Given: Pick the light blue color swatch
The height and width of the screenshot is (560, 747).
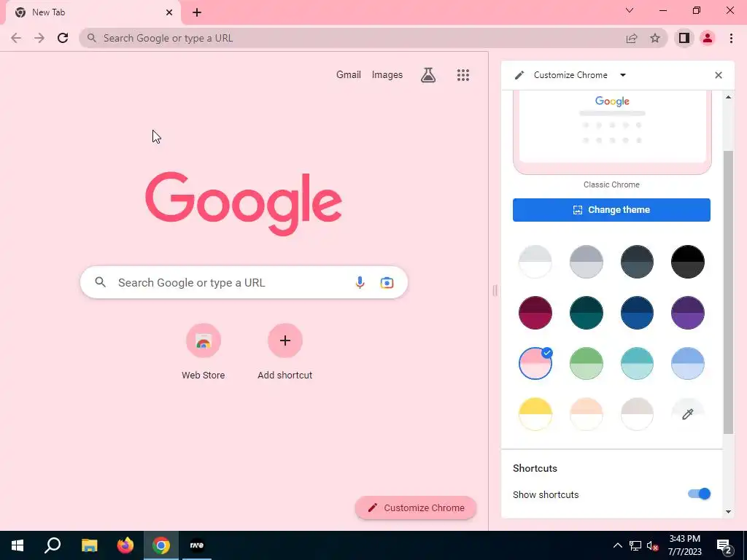Looking at the screenshot, I should pyautogui.click(x=687, y=363).
